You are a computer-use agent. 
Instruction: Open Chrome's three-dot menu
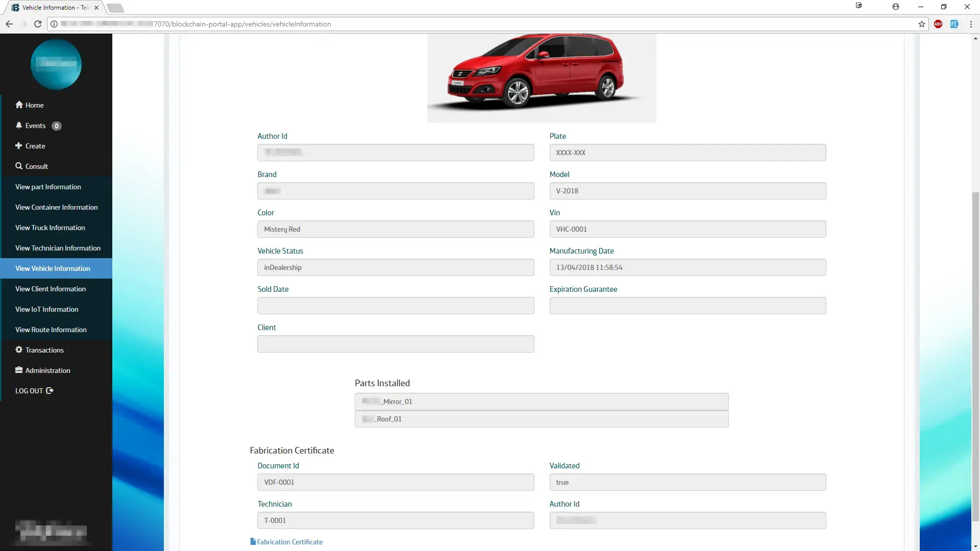[970, 24]
